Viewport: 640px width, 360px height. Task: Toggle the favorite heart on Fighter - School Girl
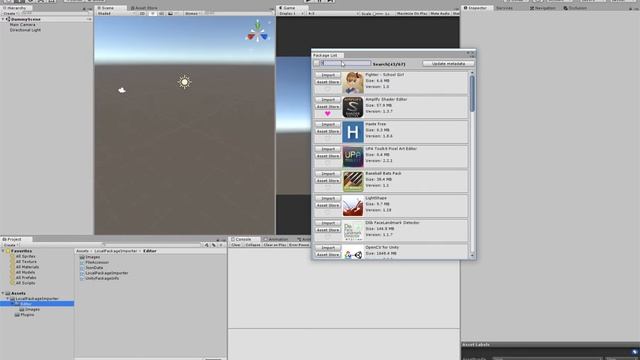pyautogui.click(x=328, y=89)
